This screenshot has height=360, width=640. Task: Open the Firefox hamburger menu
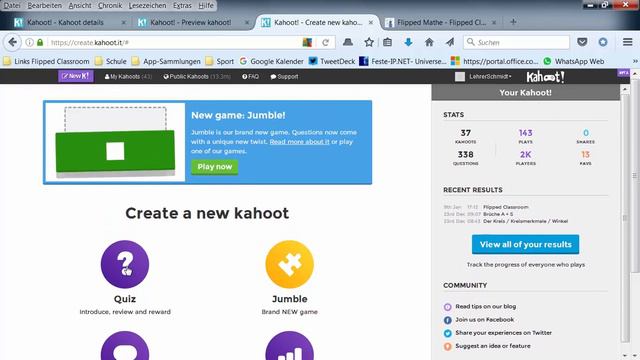point(628,42)
